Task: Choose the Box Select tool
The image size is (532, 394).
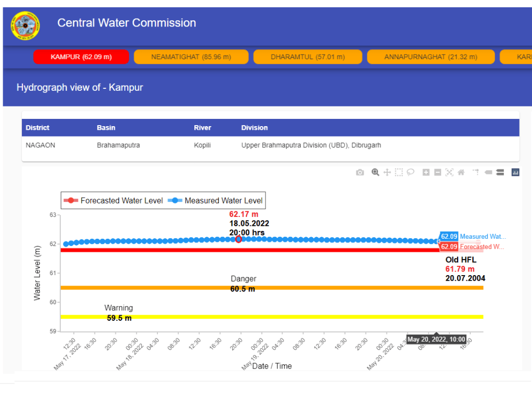Action: tap(398, 172)
